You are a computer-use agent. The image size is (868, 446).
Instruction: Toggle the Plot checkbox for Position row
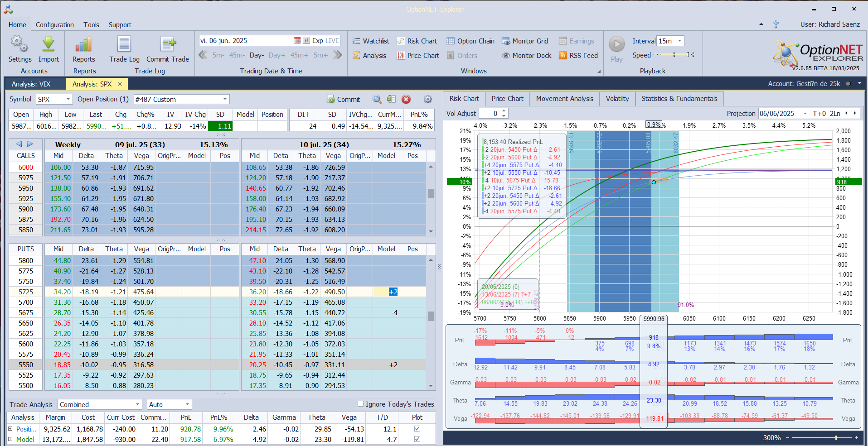point(417,428)
